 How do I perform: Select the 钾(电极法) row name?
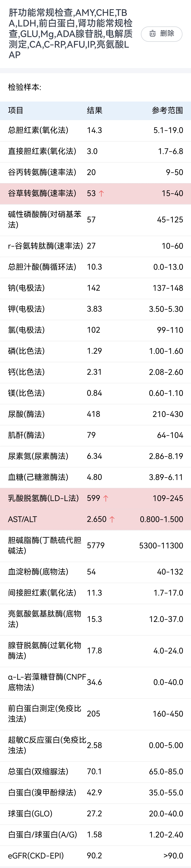[x=26, y=309]
